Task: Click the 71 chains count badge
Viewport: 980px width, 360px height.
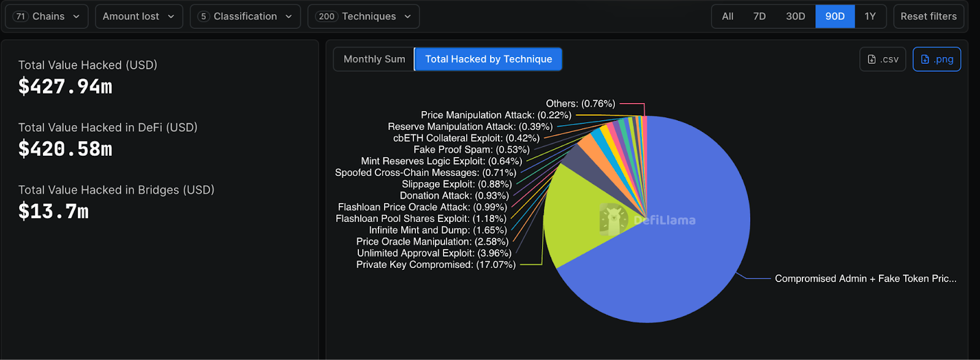Action: coord(21,17)
